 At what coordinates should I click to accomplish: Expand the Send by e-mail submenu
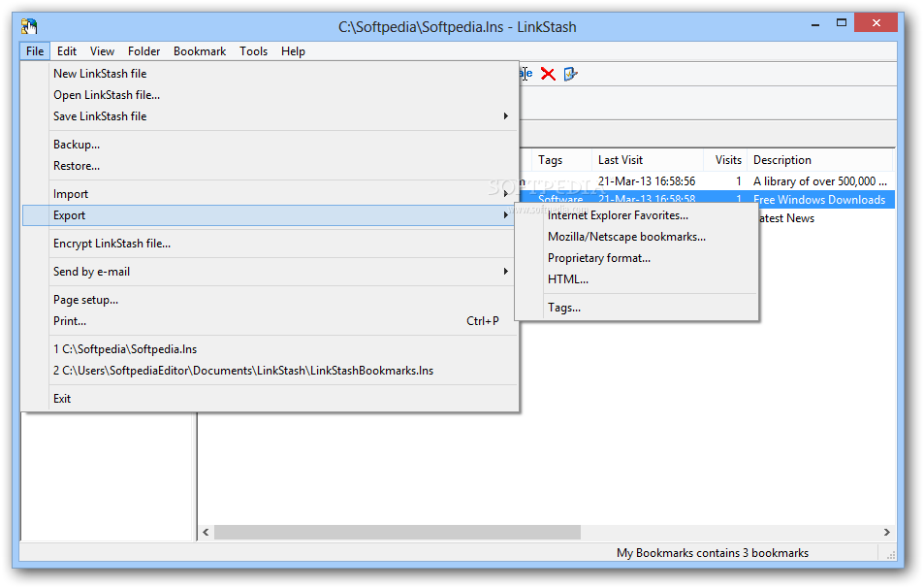tap(271, 272)
